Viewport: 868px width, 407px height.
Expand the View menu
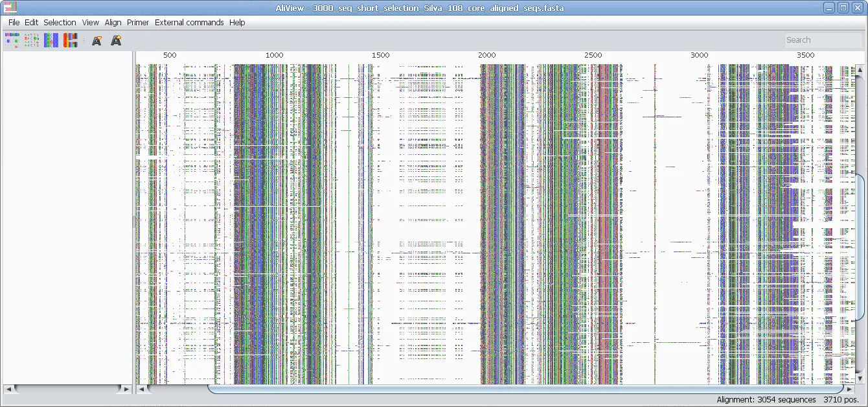[x=91, y=22]
